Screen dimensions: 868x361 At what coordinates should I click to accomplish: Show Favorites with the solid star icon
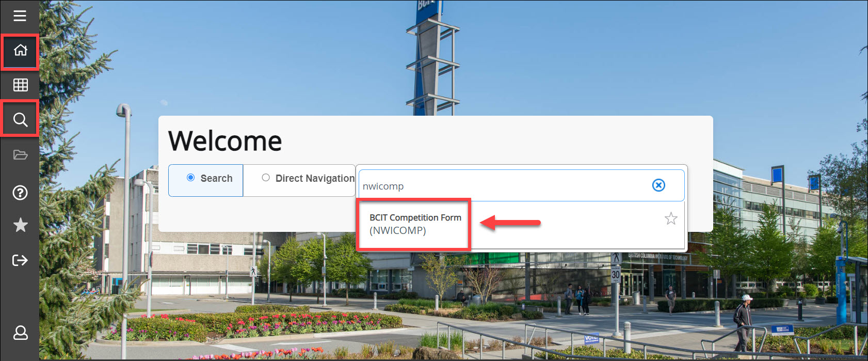point(20,225)
